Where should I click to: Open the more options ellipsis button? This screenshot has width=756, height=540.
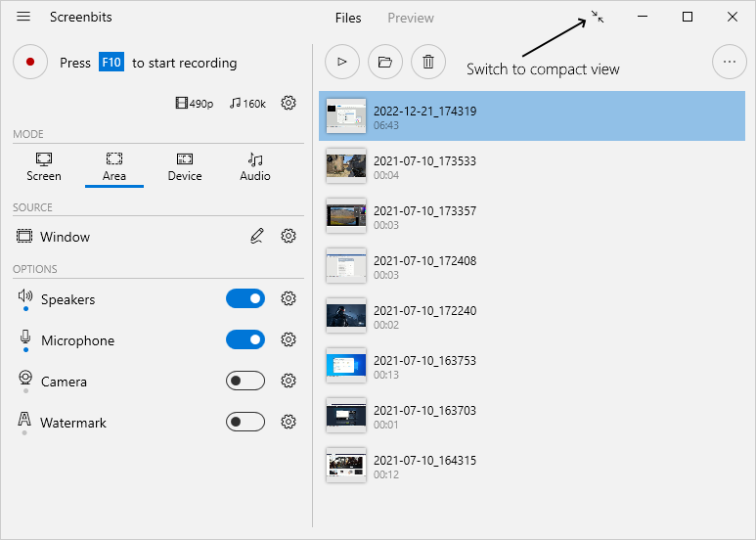point(730,62)
